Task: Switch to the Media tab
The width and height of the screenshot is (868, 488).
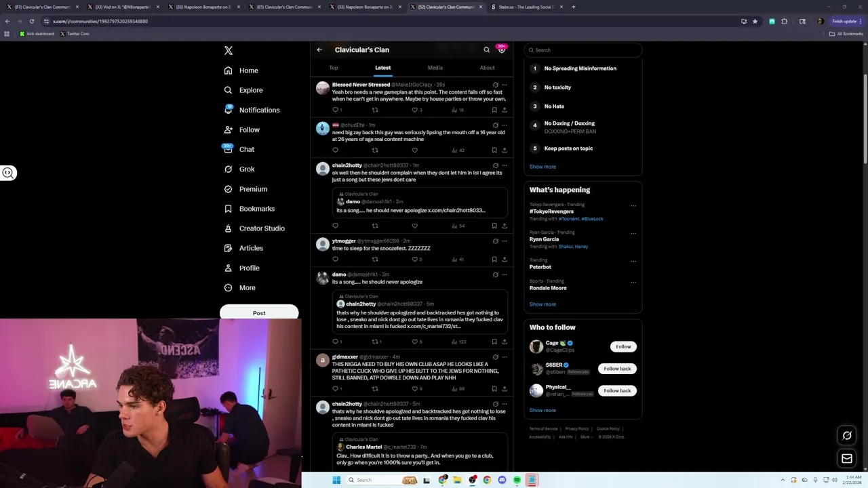Action: pyautogui.click(x=435, y=68)
